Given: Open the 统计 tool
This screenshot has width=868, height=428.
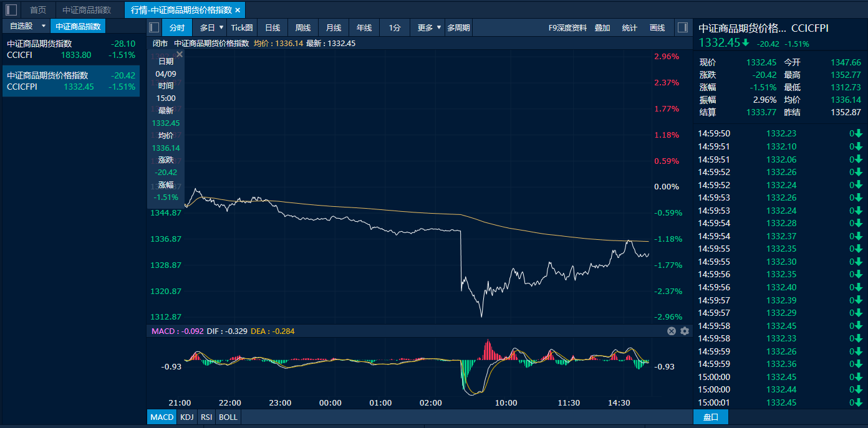Looking at the screenshot, I should click(x=630, y=27).
